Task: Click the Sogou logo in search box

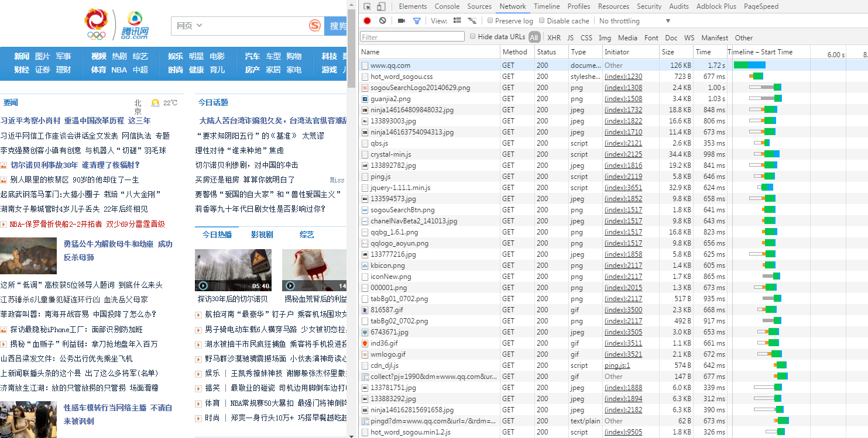Action: point(315,26)
